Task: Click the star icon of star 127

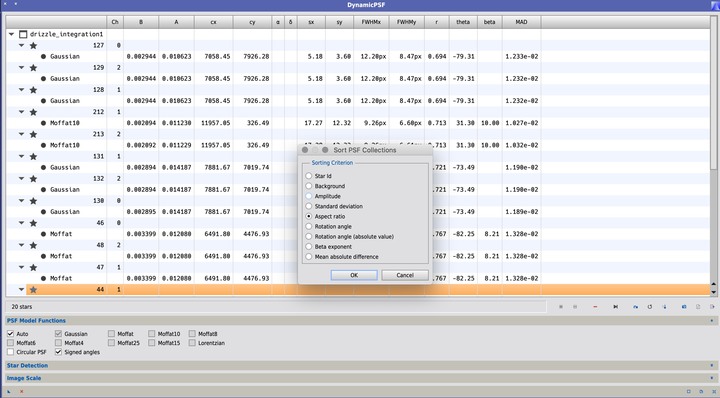Action: pyautogui.click(x=33, y=45)
